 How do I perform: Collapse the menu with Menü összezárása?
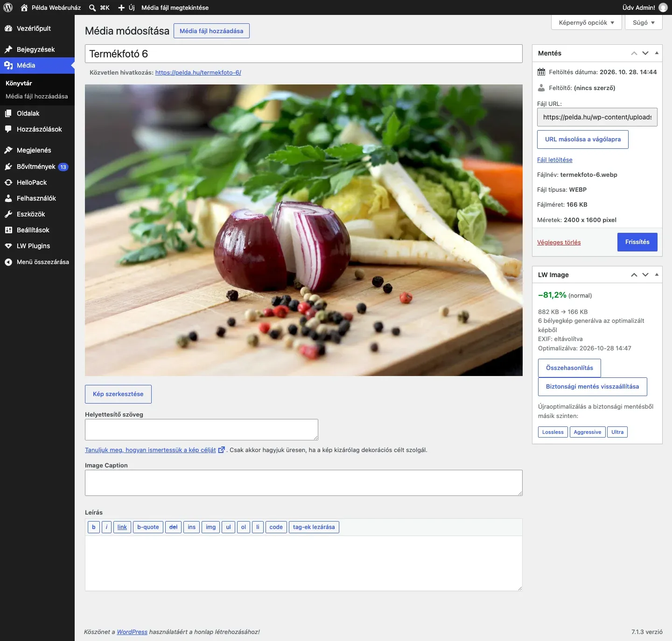point(37,262)
